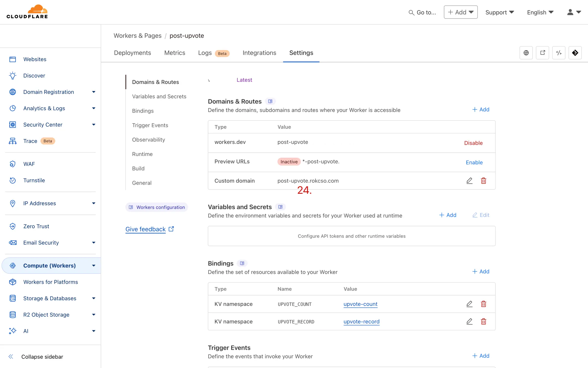The image size is (588, 368).
Task: Click the Collapse sidebar icon
Action: tap(11, 357)
